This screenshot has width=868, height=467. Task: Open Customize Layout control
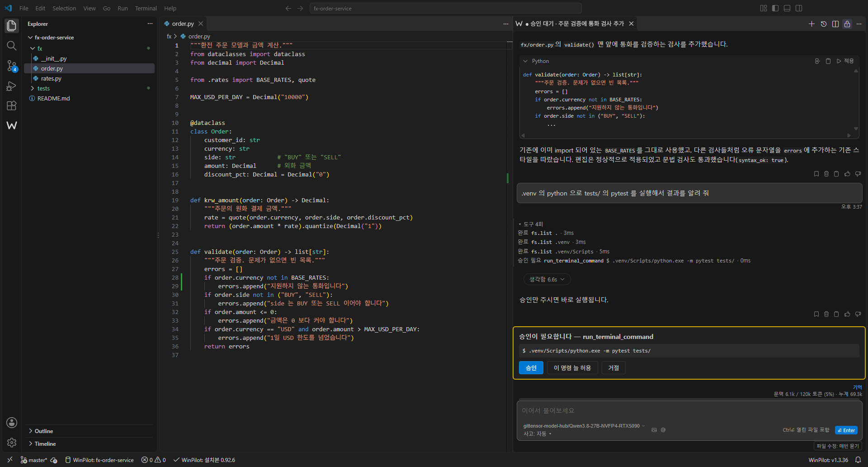764,8
